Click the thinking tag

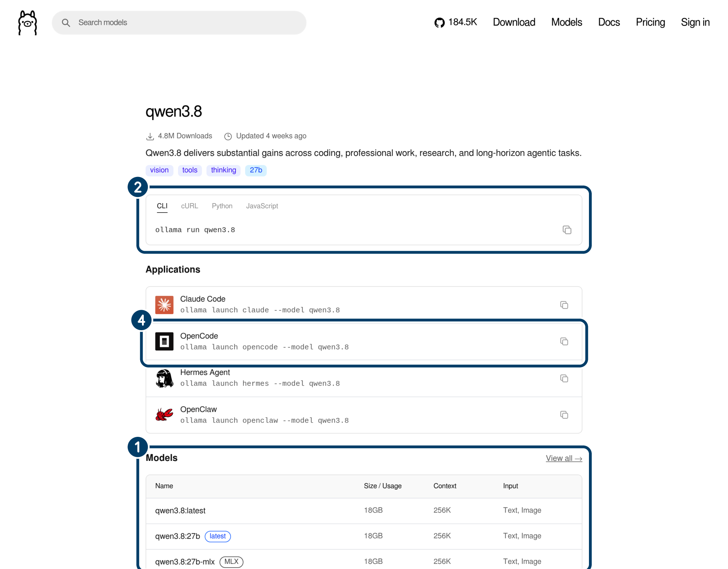223,170
